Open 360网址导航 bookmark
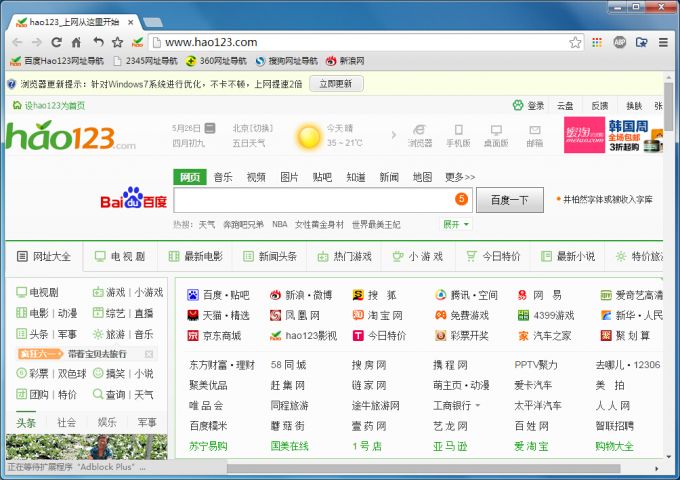Image resolution: width=680 pixels, height=480 pixels. pyautogui.click(x=216, y=61)
